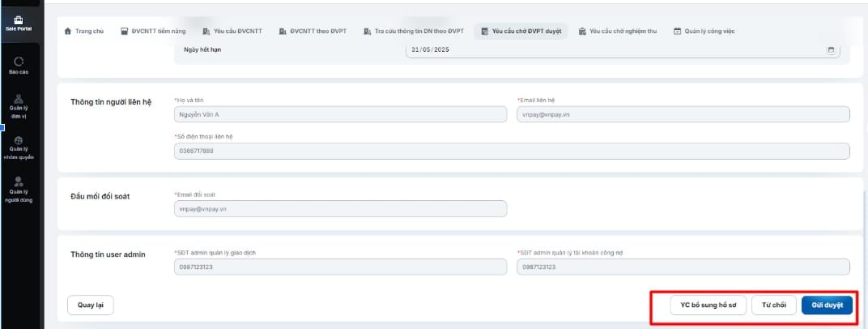Open Quản lý người dùng sidebar icon
Screen dimensions: 868x329
coord(19,182)
